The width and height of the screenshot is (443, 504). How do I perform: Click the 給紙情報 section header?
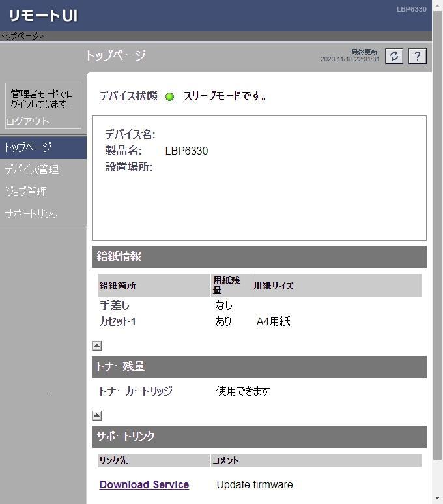pyautogui.click(x=259, y=257)
